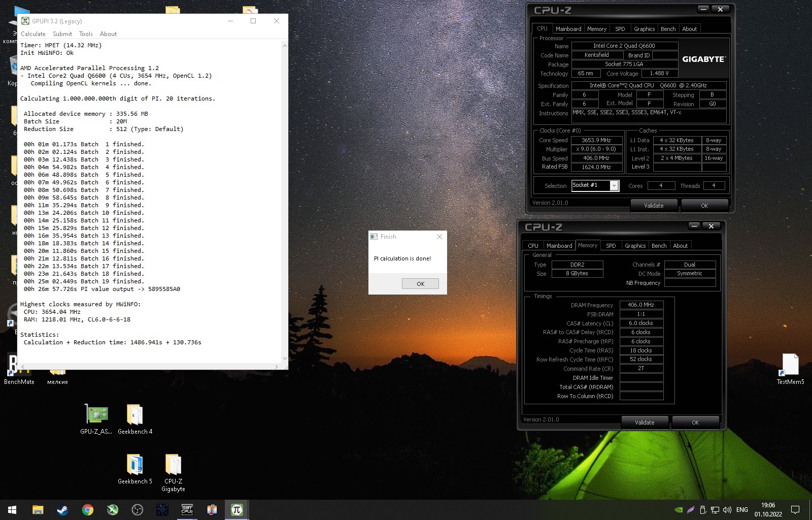This screenshot has width=812, height=520.
Task: Switch to Bench tab in upper CPU-Z
Action: [668, 29]
